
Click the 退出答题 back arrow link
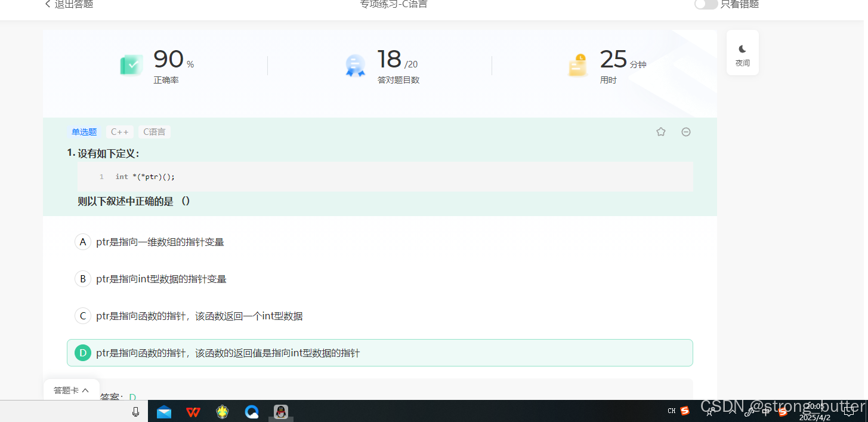click(x=69, y=4)
